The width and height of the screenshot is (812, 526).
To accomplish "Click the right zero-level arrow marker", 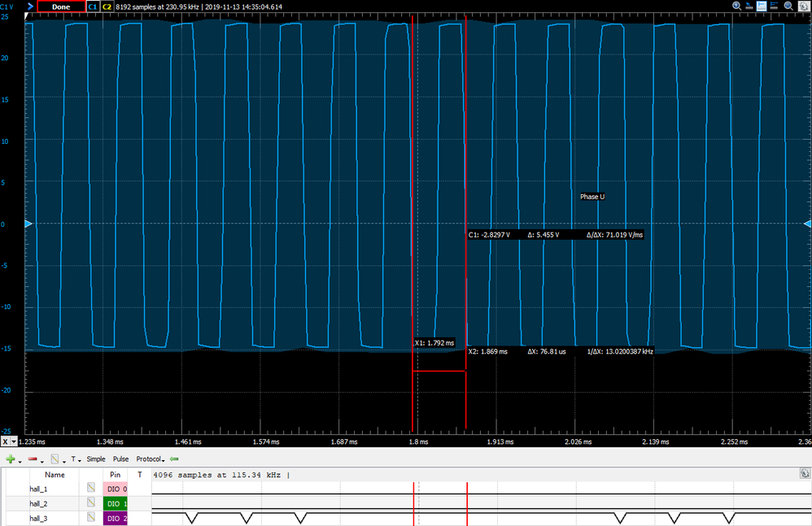I will click(807, 224).
